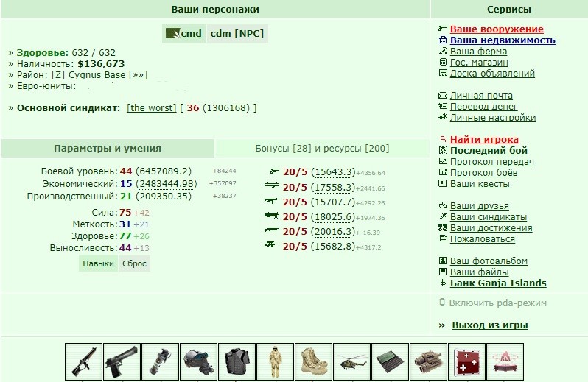
Task: Open Личные настройки
Action: tap(493, 118)
